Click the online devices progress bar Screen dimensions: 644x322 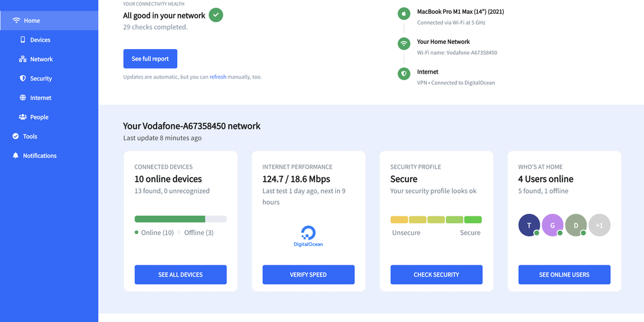[x=180, y=219]
